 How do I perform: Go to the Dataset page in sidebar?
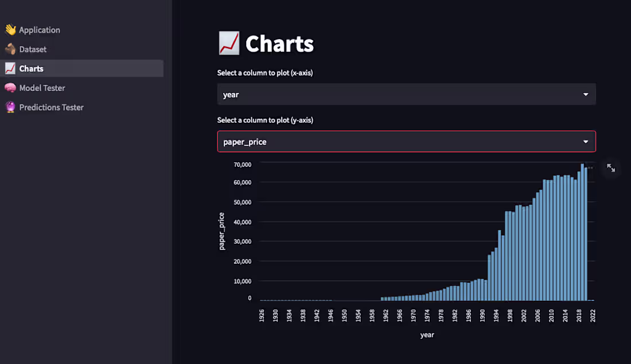point(33,49)
